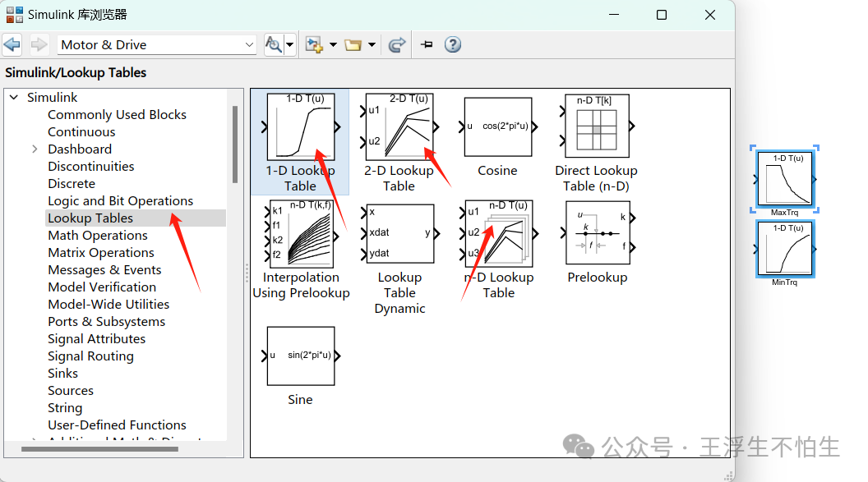The width and height of the screenshot is (868, 482).
Task: Open the new model dropdown arrow
Action: 333,45
